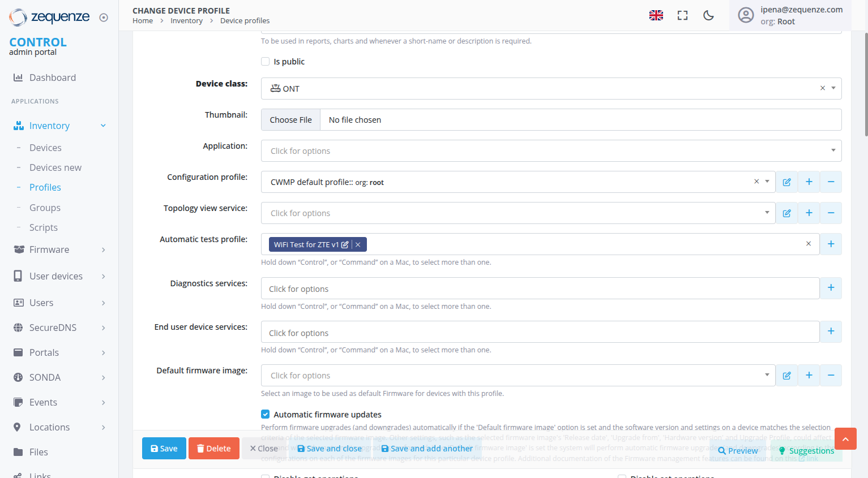Click the Save and close button
Image resolution: width=868 pixels, height=478 pixels.
329,448
